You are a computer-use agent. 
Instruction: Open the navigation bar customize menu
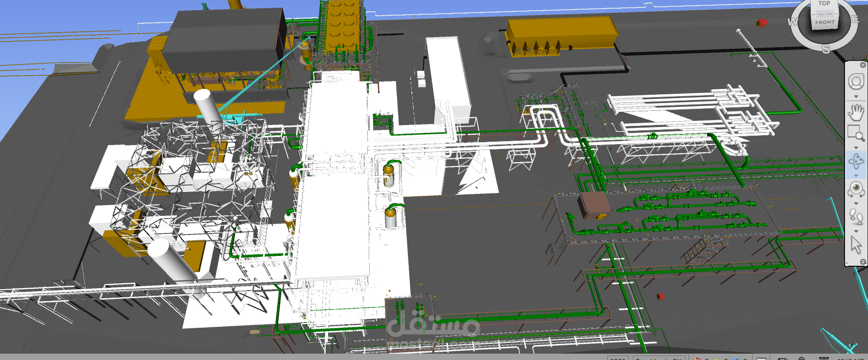863,262
